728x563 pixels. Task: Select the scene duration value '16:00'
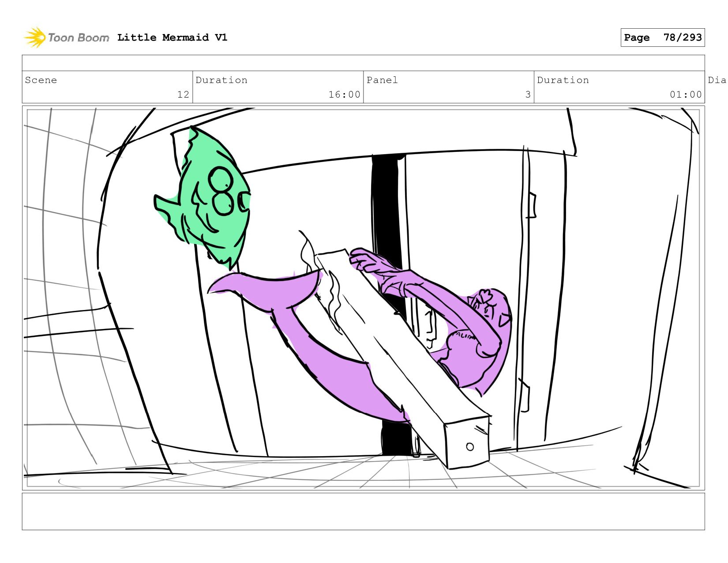(344, 94)
